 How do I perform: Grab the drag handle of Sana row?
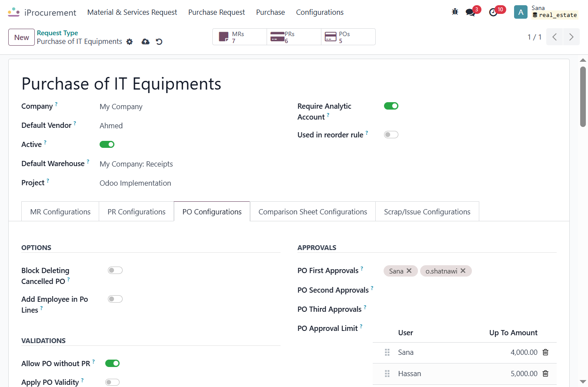387,352
